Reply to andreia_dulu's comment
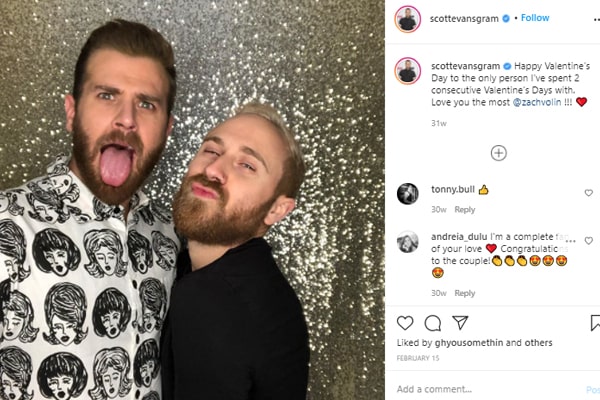 [465, 293]
